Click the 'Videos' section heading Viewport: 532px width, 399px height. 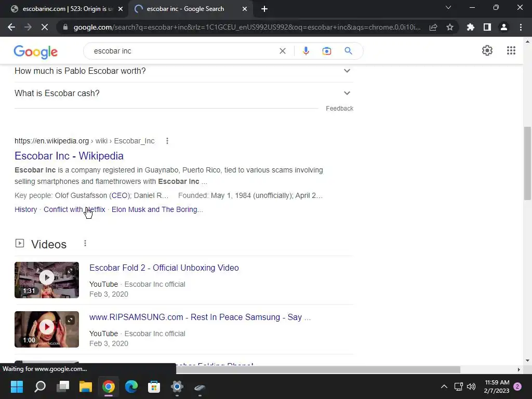click(x=49, y=244)
